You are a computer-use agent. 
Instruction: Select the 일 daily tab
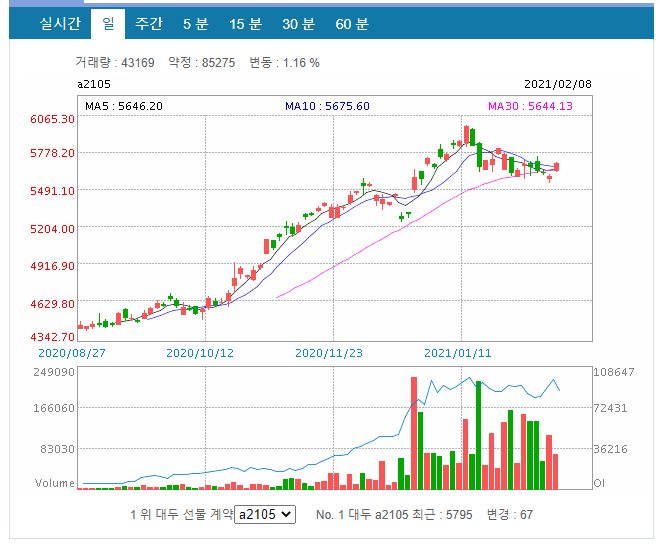click(108, 24)
